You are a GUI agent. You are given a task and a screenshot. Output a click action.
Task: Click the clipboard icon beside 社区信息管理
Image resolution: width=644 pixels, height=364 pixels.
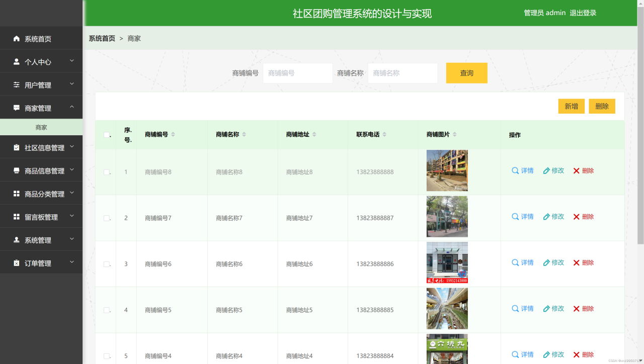click(17, 147)
